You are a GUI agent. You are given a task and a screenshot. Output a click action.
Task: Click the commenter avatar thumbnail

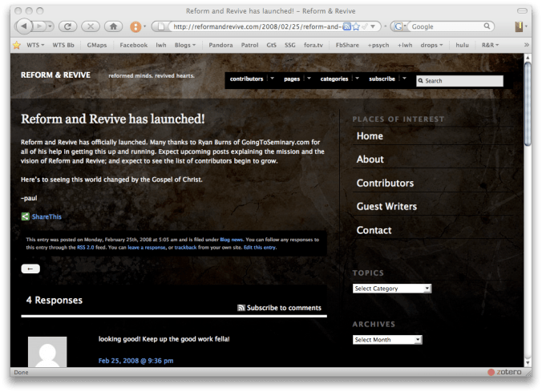click(x=47, y=352)
